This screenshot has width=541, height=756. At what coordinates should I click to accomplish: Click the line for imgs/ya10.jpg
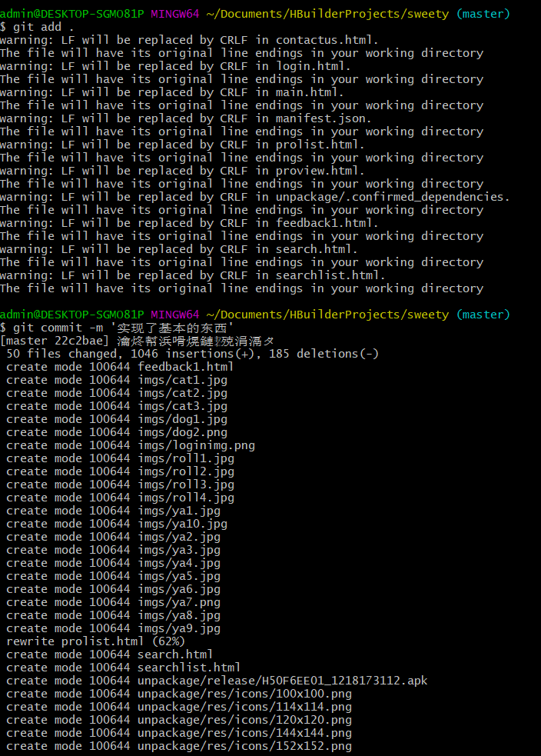tap(117, 524)
